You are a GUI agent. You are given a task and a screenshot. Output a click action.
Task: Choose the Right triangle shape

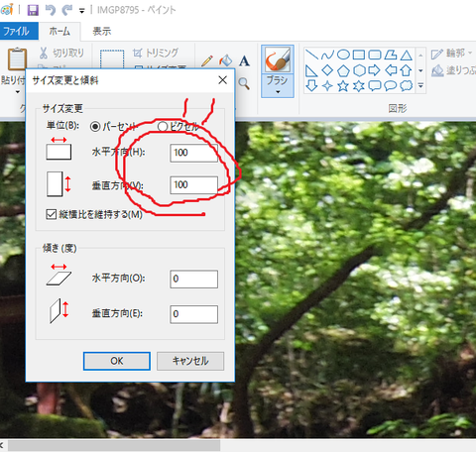(x=311, y=70)
